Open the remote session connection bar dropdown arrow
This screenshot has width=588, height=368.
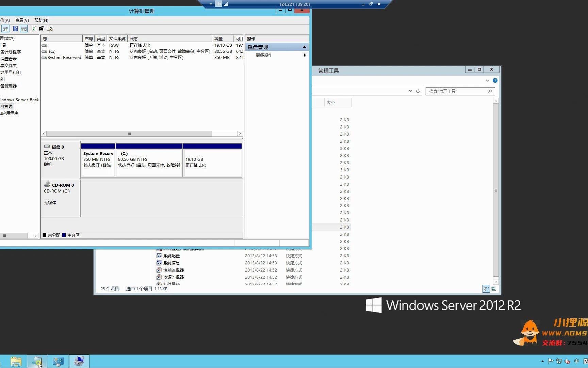coord(211,4)
